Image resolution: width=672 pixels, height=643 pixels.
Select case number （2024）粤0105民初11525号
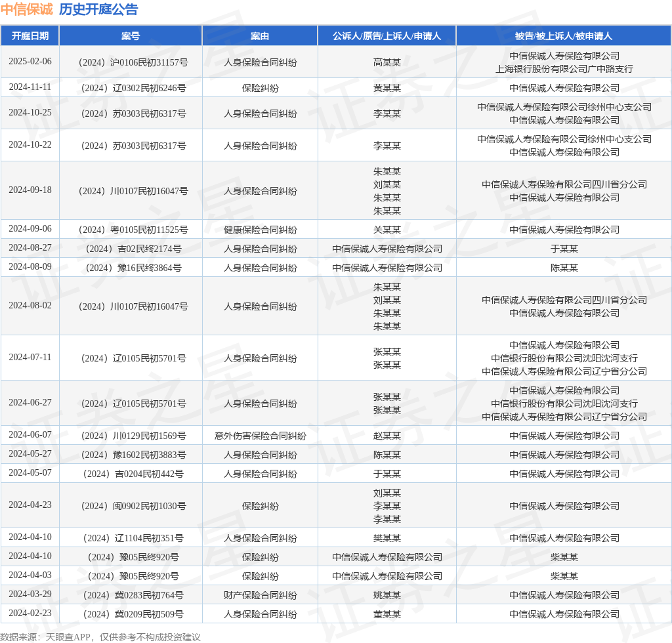pos(131,230)
